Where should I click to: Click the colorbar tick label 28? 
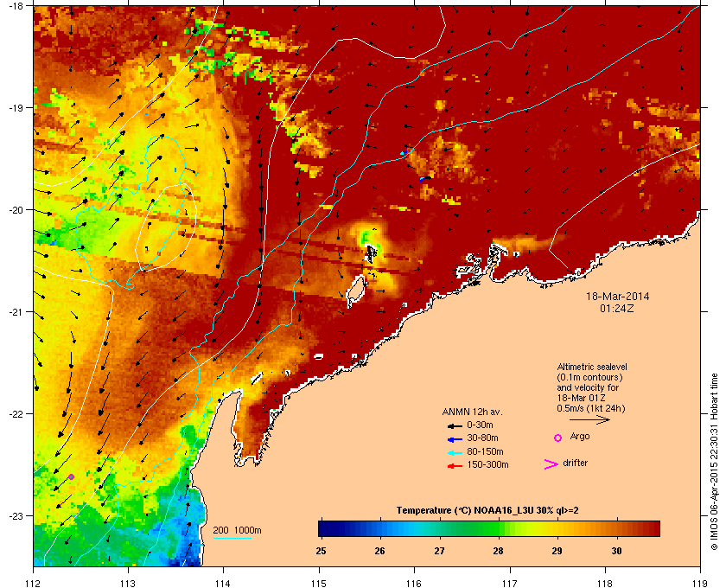(x=498, y=551)
